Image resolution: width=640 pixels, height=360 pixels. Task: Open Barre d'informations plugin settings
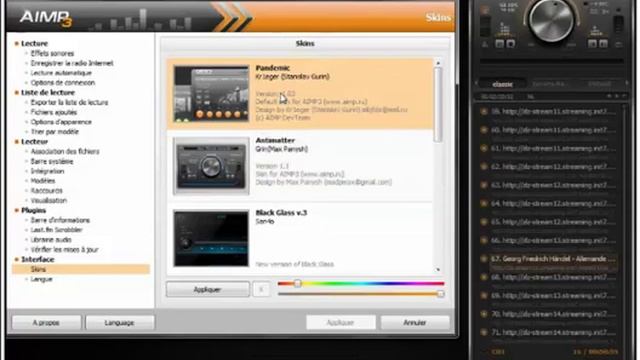tap(60, 220)
